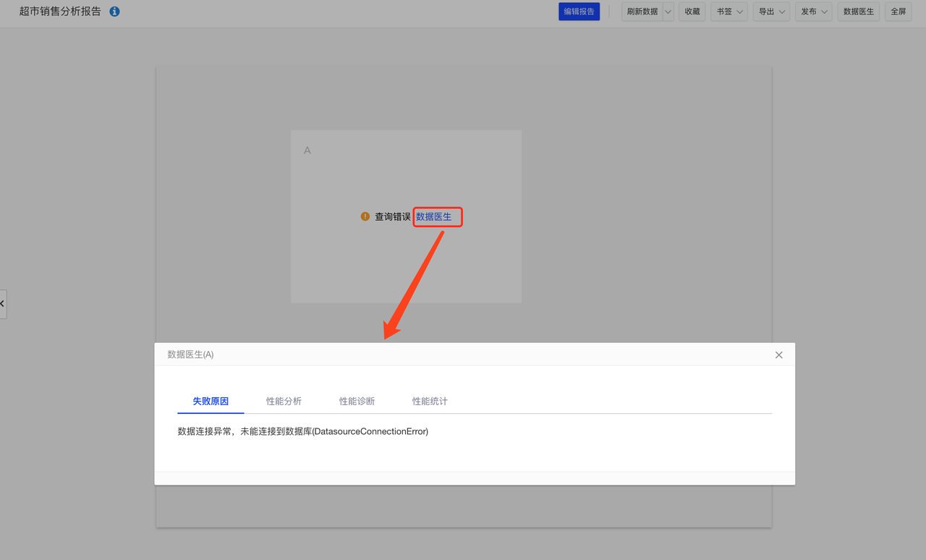This screenshot has width=926, height=560.
Task: Expand the arrow next to 刷新数据
Action: (x=668, y=12)
